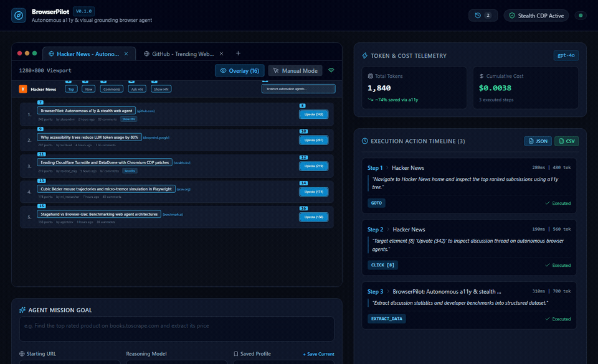The height and width of the screenshot is (364, 598).
Task: Click the red traffic-light window dot
Action: (19, 54)
